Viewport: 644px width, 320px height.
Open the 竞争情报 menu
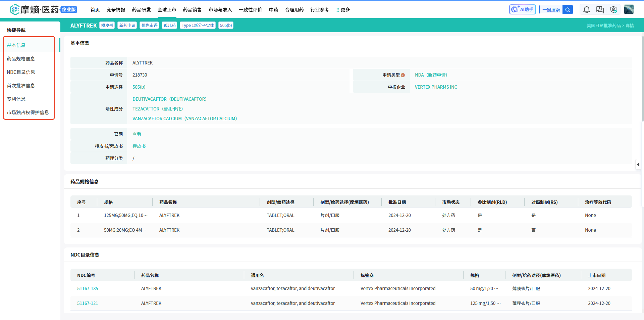click(116, 10)
